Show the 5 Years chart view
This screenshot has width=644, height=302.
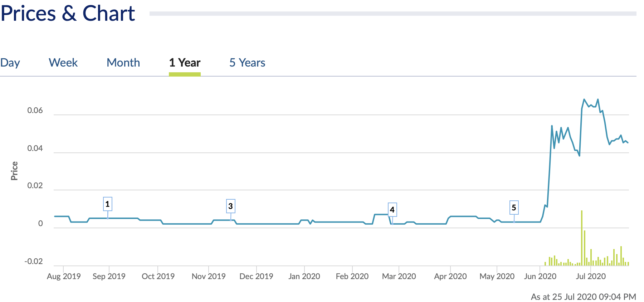(x=247, y=63)
